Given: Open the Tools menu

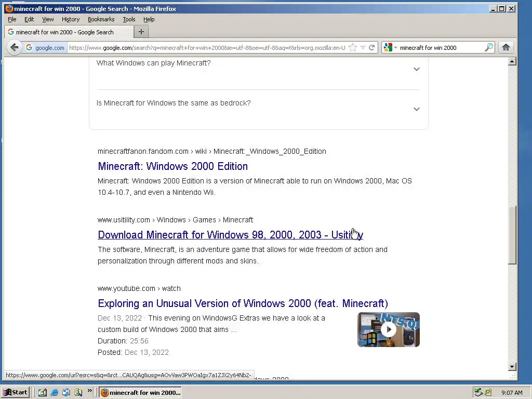Looking at the screenshot, I should 129,19.
